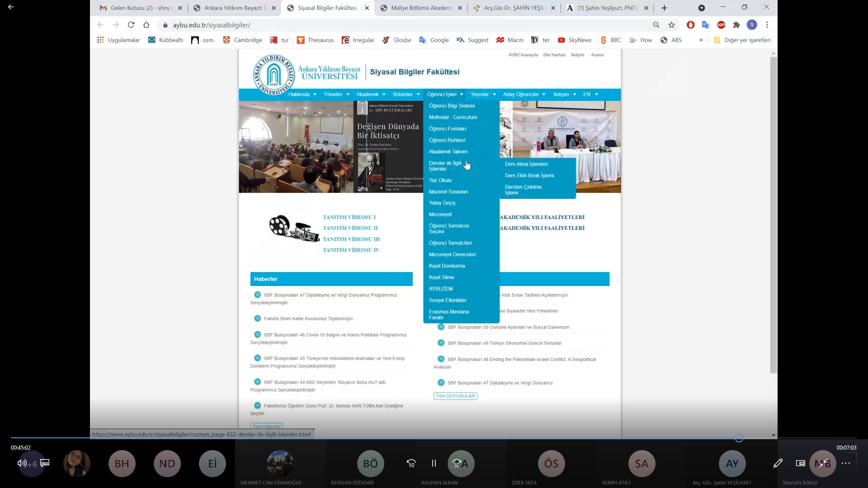868x488 pixels.
Task: Pause the video playback
Action: [x=434, y=463]
